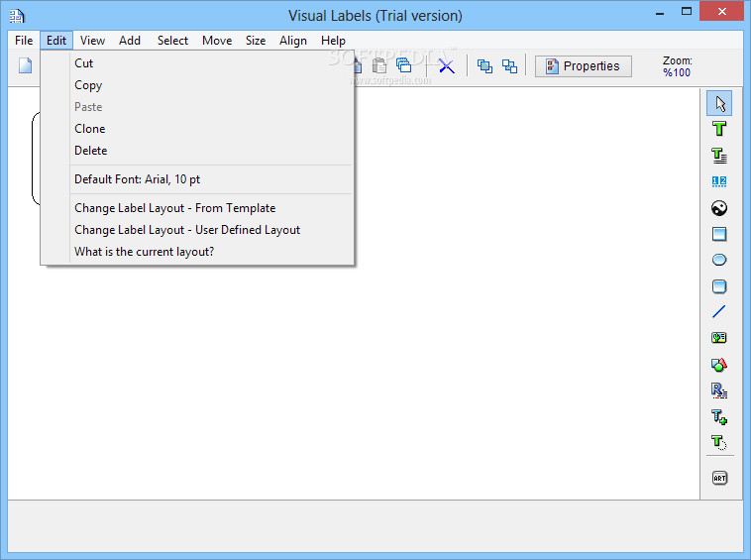Click the Clone toolbar icon
The height and width of the screenshot is (560, 751).
point(404,65)
